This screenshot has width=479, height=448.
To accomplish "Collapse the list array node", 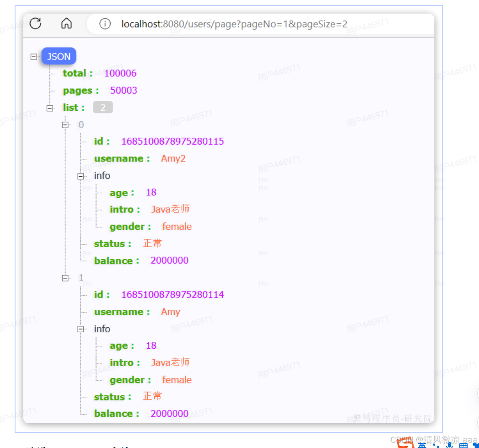I will coord(50,108).
